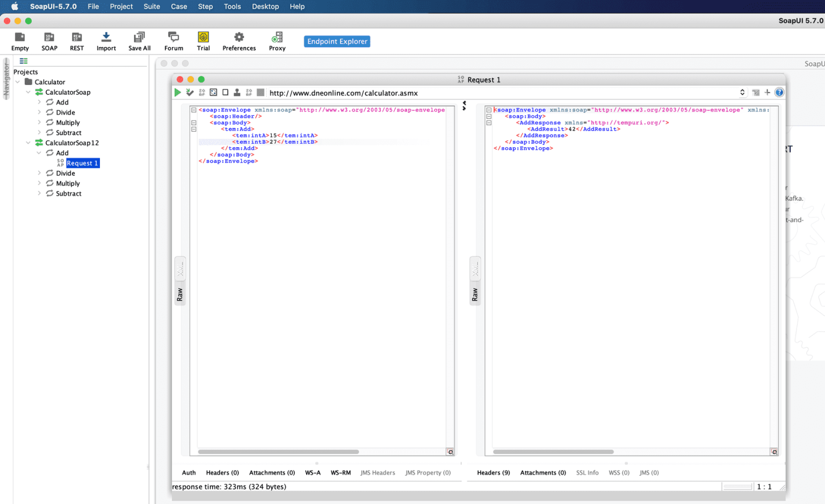Click the response editor horizontal scrollbar
This screenshot has height=504, width=825.
click(x=553, y=452)
